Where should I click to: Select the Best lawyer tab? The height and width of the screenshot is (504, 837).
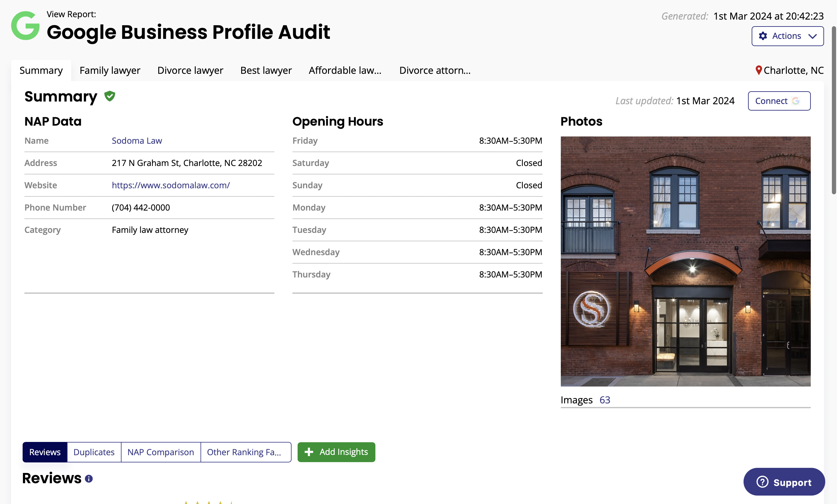[266, 70]
